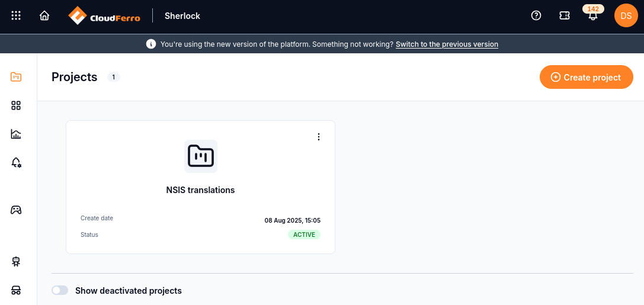Go to the home icon

(x=44, y=15)
